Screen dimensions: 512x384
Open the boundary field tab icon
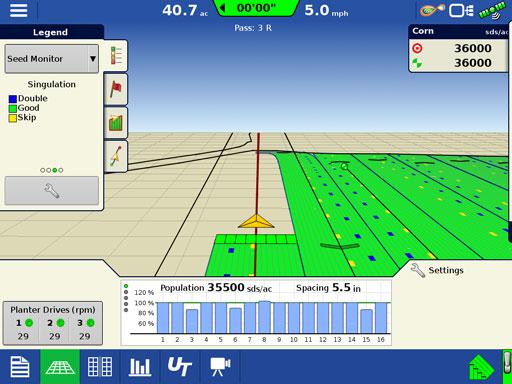pos(116,123)
